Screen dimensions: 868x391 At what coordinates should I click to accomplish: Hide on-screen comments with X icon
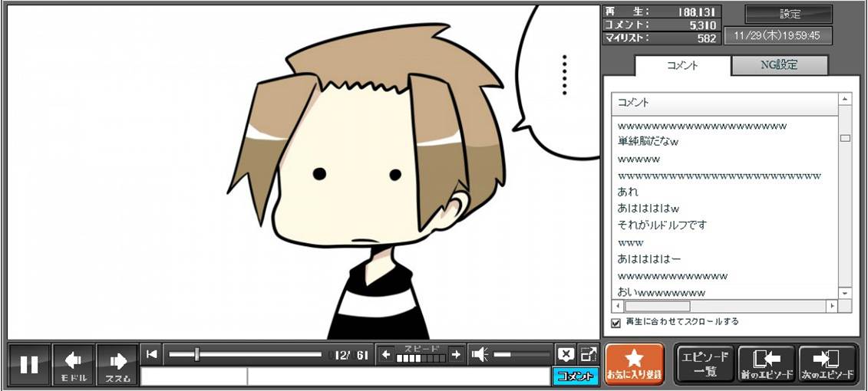coord(566,354)
